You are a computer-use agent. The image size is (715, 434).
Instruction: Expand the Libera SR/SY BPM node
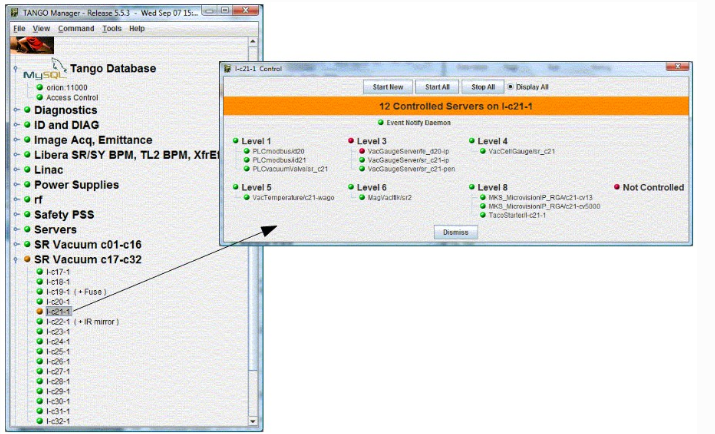coord(16,155)
